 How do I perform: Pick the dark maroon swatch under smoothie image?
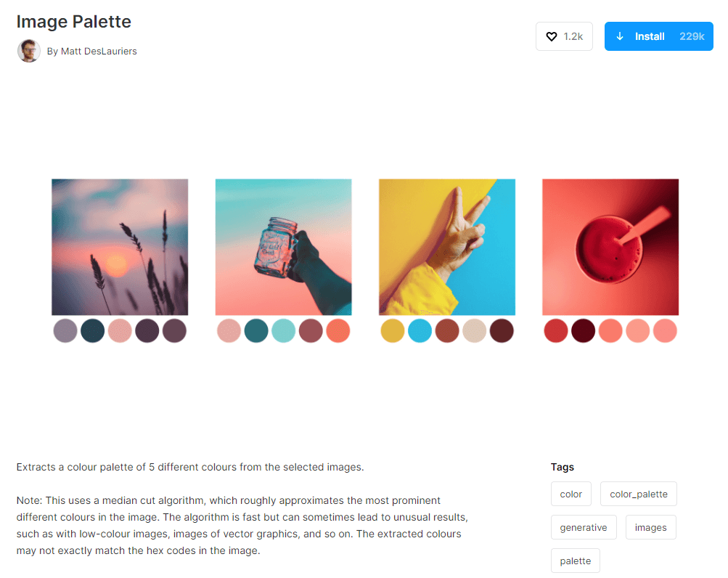pos(583,331)
